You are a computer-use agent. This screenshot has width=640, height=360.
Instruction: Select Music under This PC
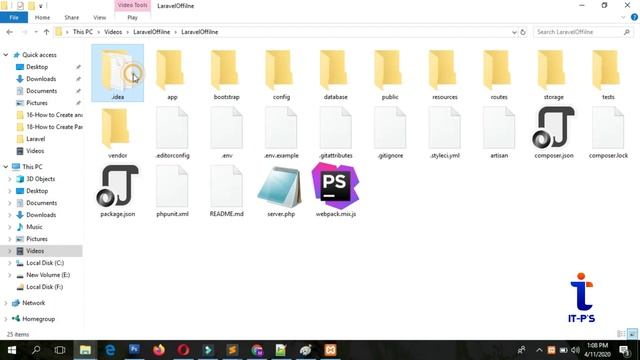34,227
